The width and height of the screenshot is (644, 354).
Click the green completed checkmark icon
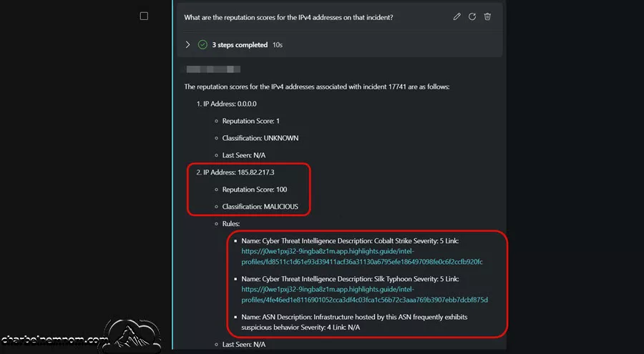coord(203,45)
